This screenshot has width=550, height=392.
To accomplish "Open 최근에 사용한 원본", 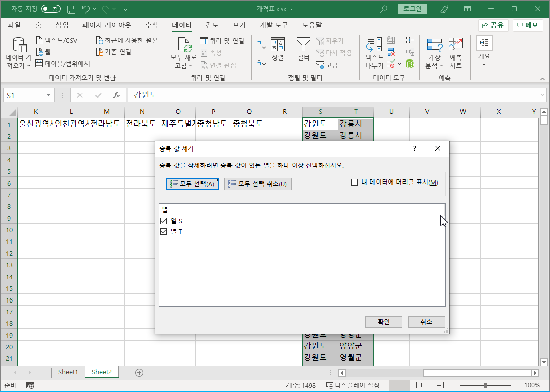I will [127, 40].
